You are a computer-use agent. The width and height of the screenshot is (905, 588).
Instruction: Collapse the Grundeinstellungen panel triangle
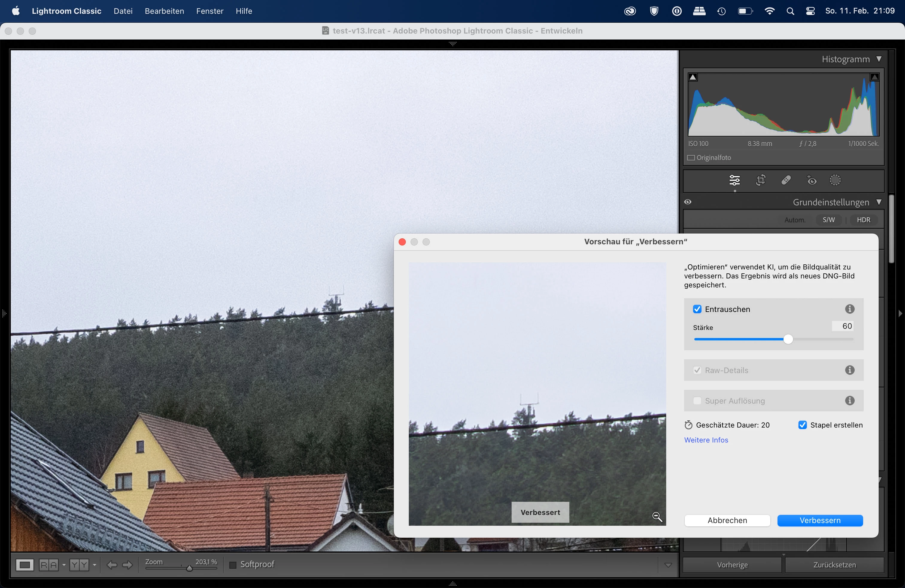tap(879, 202)
